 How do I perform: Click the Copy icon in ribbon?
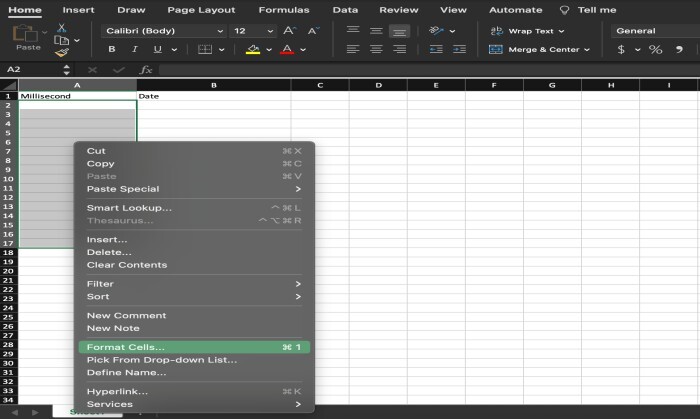coord(62,41)
